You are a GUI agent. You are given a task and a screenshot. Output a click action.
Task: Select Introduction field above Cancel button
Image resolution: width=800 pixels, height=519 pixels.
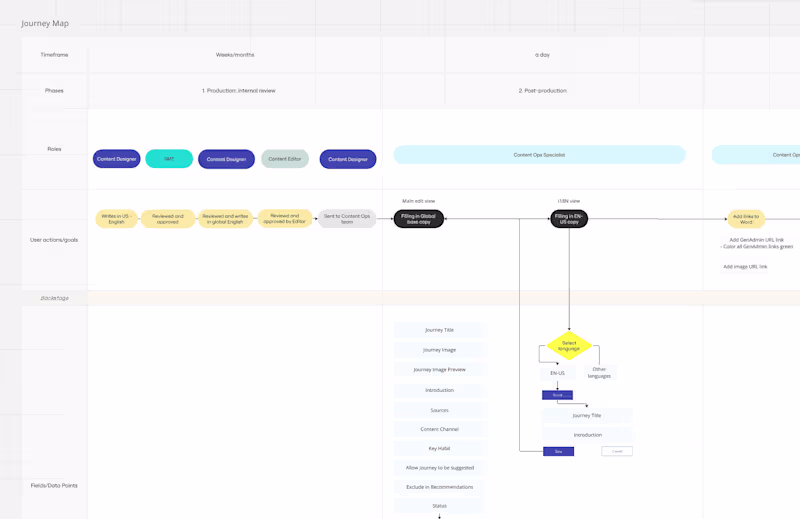click(588, 435)
